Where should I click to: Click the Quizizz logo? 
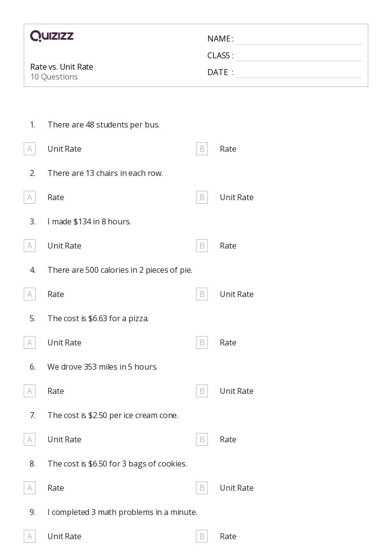click(x=52, y=36)
